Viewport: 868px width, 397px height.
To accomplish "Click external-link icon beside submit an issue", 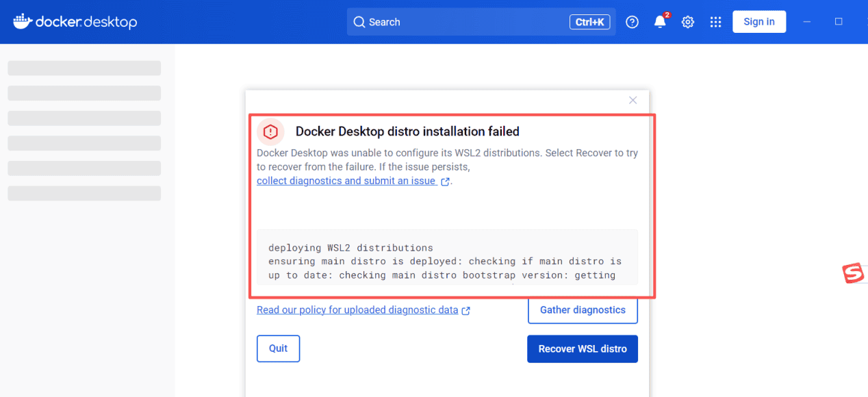I will (446, 182).
